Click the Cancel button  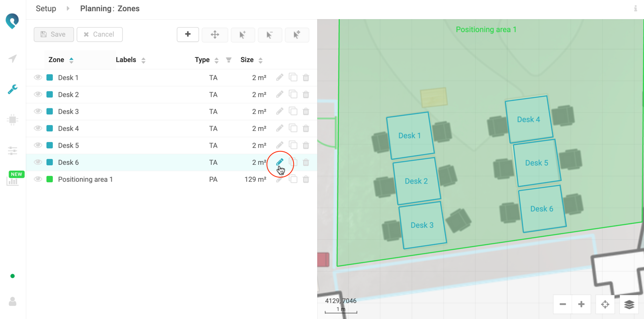(100, 35)
